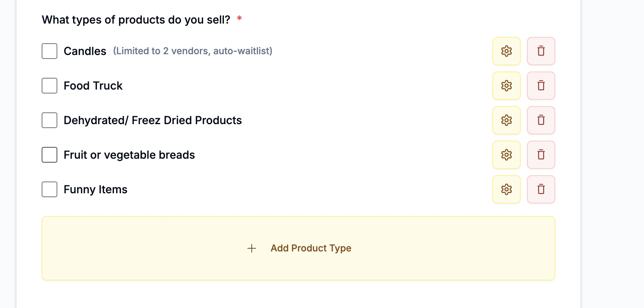This screenshot has width=644, height=308.
Task: Delete the Fruit or vegetable breads option
Action: 541,155
